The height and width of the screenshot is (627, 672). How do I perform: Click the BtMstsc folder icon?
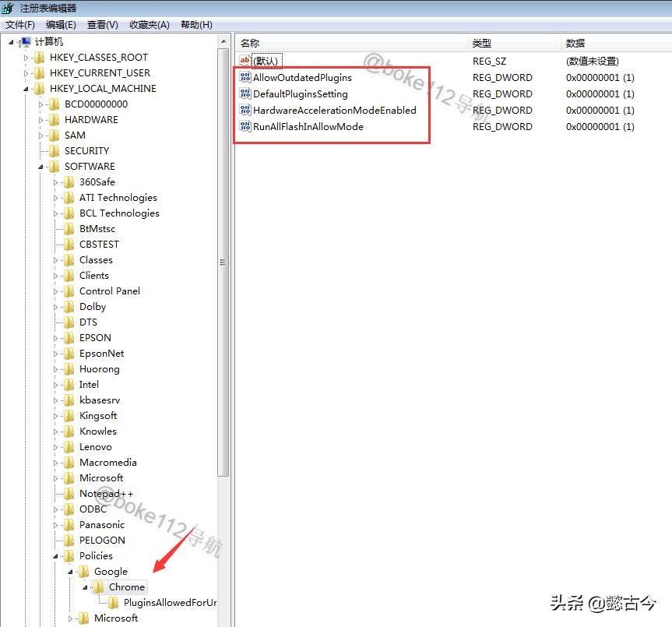(x=69, y=229)
